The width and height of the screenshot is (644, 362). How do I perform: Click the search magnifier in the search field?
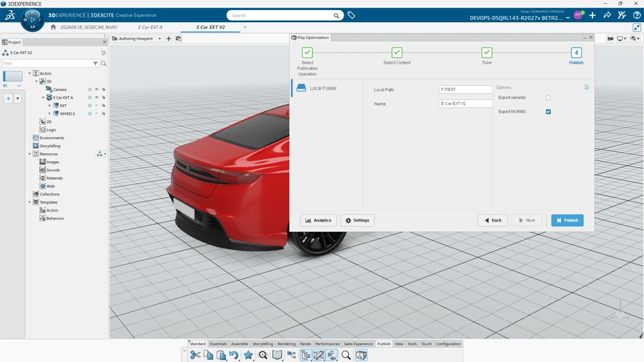coord(336,15)
